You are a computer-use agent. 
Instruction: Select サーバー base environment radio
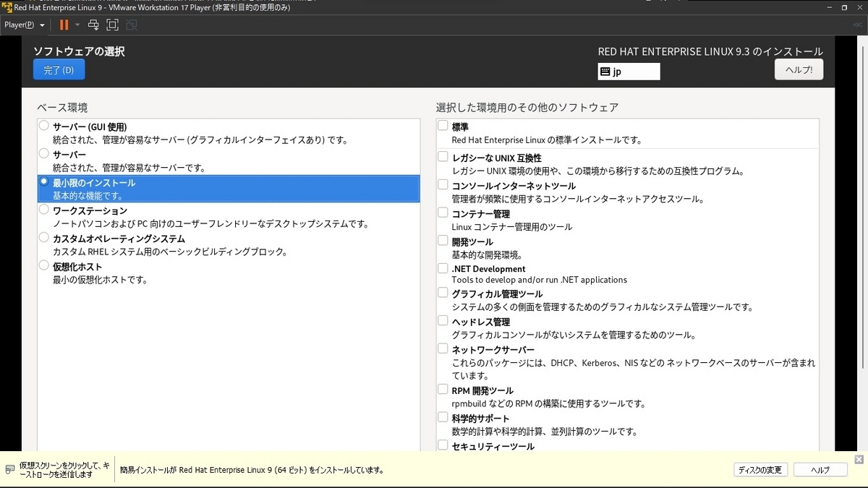tap(44, 154)
